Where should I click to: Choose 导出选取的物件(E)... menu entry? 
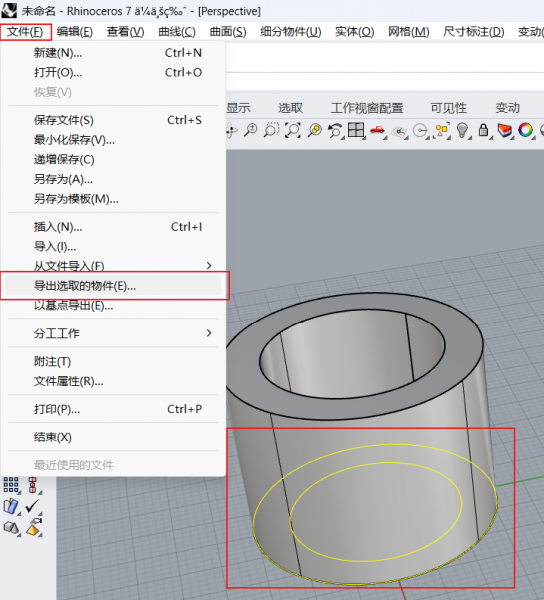114,286
